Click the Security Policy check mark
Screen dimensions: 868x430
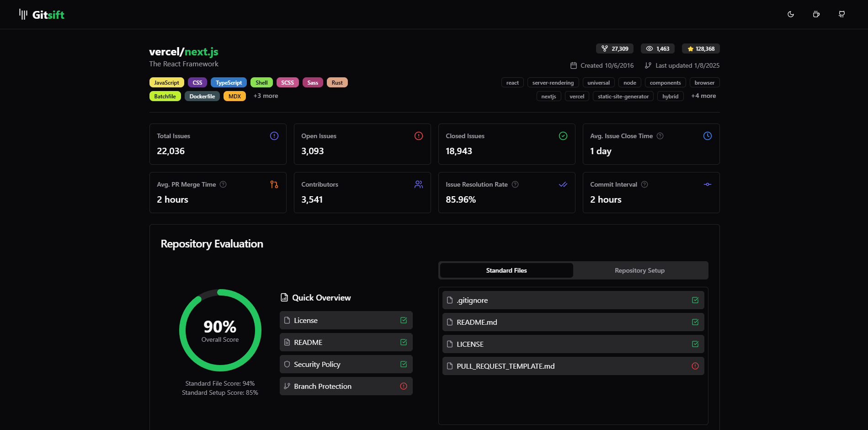[404, 364]
